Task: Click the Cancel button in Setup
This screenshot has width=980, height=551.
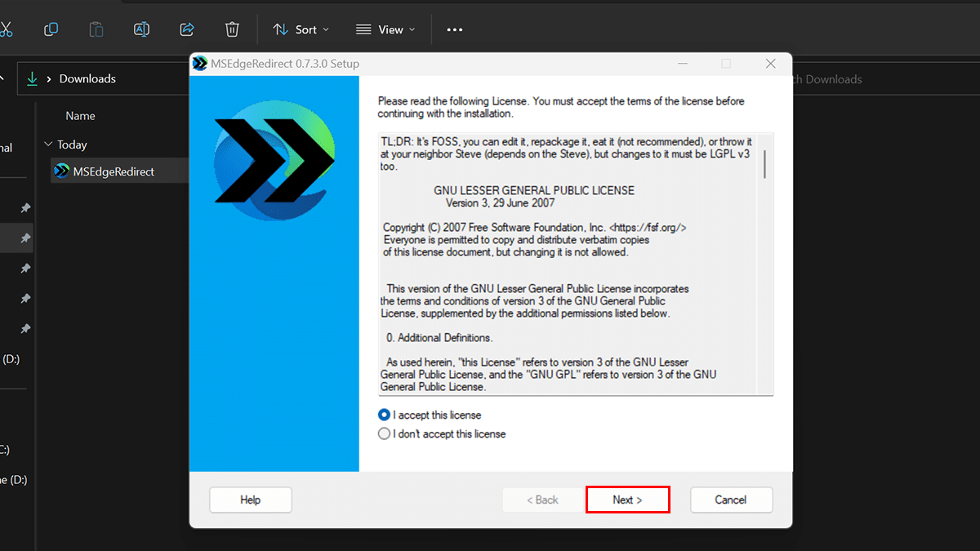Action: [x=731, y=500]
